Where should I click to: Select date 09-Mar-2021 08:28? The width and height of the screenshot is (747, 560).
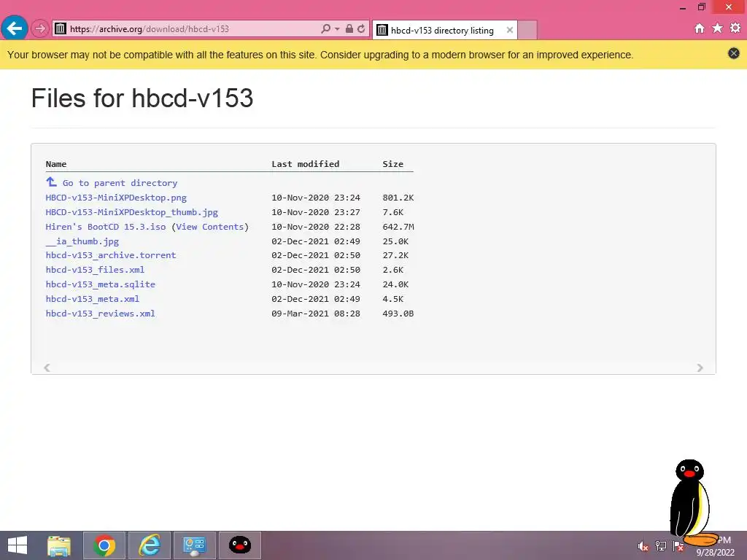[x=316, y=314]
